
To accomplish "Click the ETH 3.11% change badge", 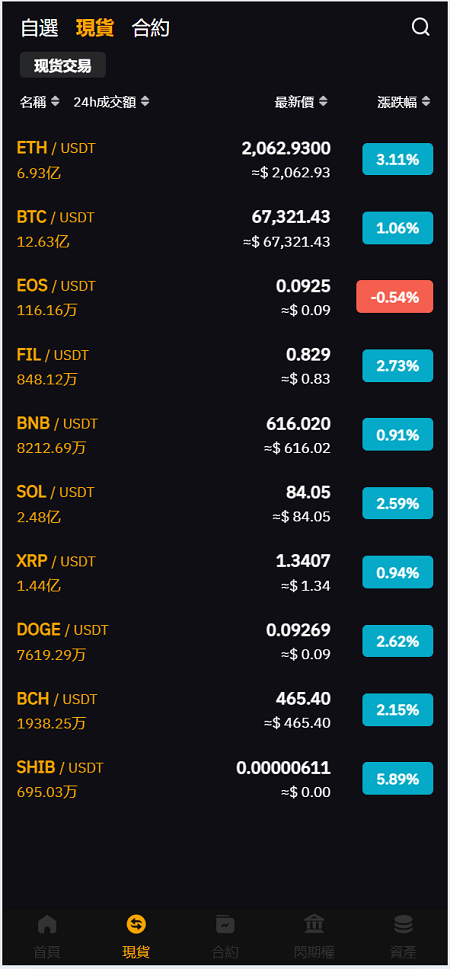I will (397, 159).
